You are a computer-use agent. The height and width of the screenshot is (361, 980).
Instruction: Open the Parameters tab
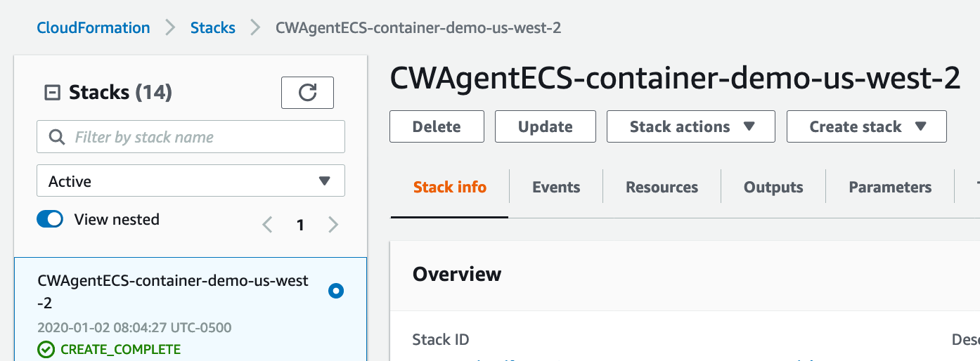pos(890,187)
